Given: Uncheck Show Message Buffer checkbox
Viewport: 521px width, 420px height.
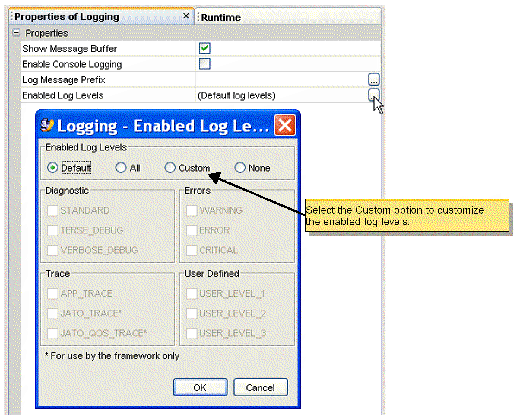Looking at the screenshot, I should [204, 48].
